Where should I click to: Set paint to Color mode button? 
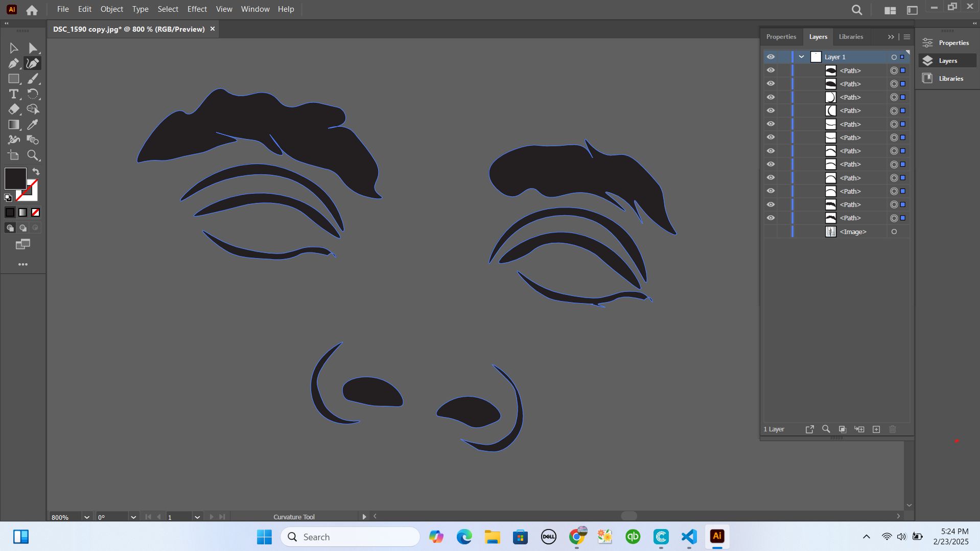pos(10,213)
